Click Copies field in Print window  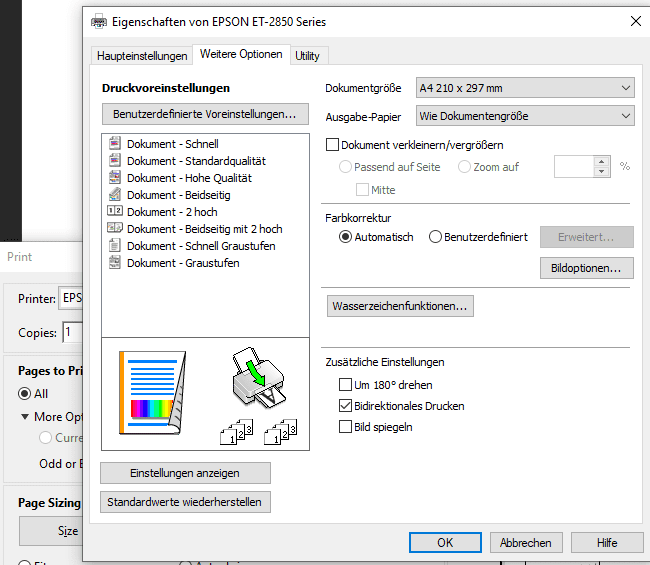(73, 332)
